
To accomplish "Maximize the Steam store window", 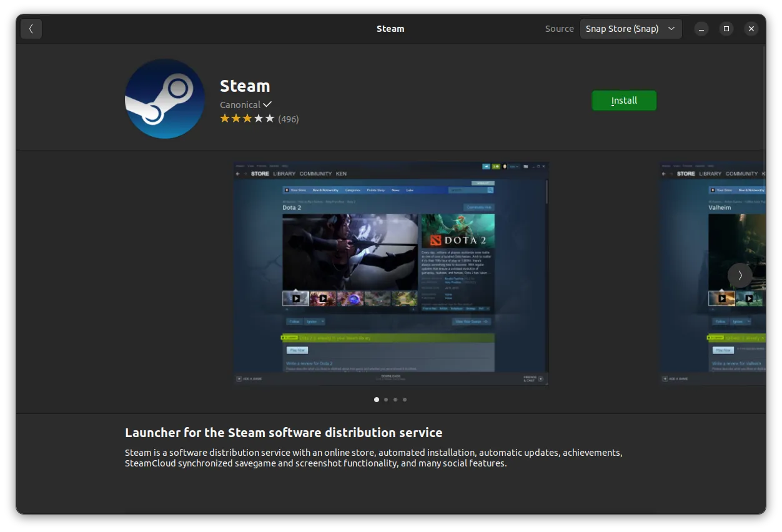I will pyautogui.click(x=726, y=29).
